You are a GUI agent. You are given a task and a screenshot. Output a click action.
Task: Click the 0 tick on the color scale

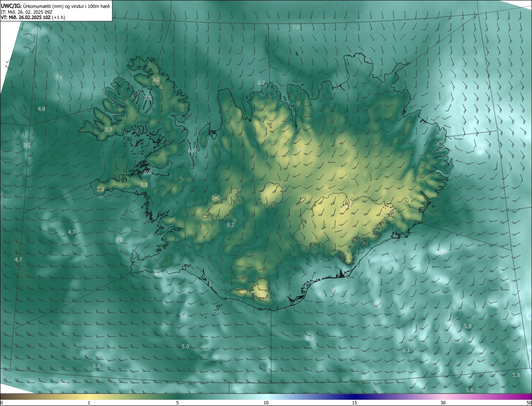(x=2, y=403)
